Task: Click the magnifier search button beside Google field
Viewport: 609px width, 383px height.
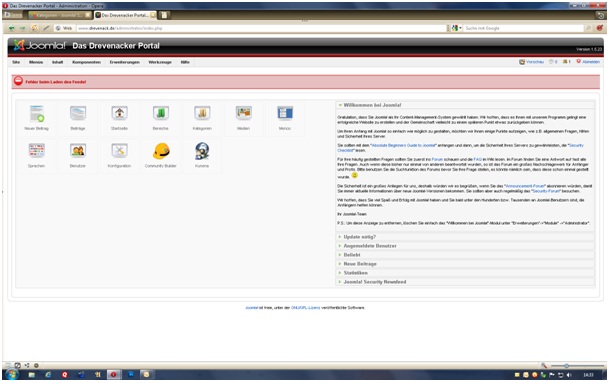Action: pyautogui.click(x=589, y=28)
